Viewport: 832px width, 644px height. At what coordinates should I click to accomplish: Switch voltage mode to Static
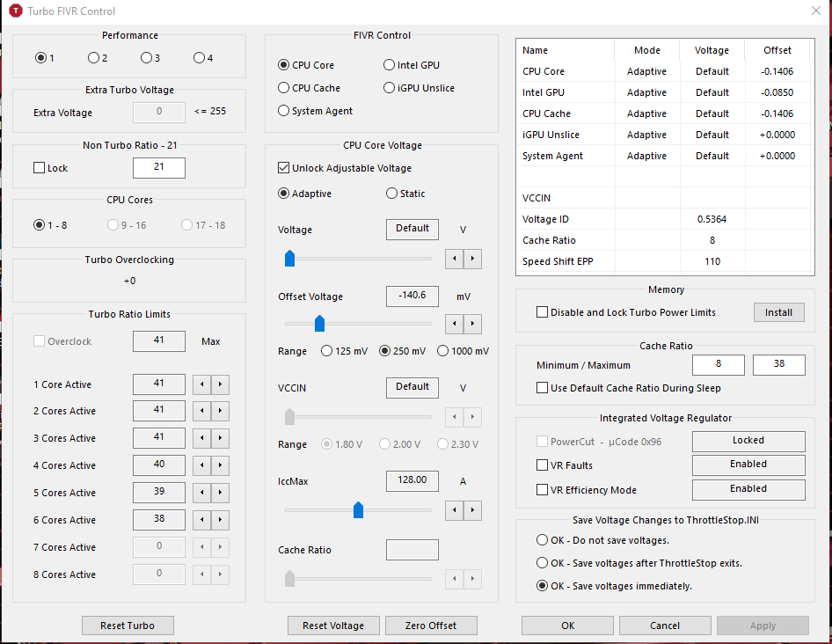[405, 194]
